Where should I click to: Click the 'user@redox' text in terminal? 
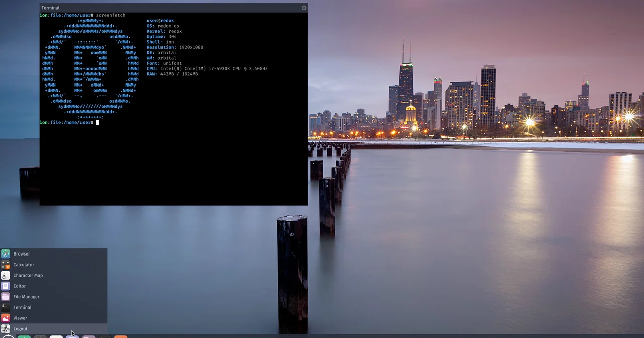pos(160,21)
